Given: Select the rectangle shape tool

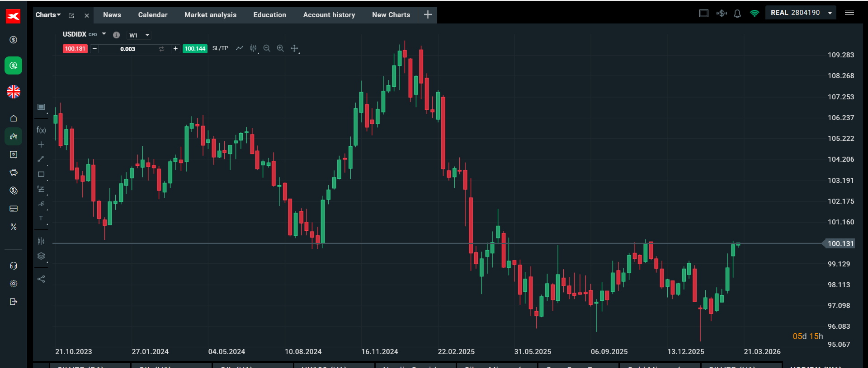Looking at the screenshot, I should [41, 174].
